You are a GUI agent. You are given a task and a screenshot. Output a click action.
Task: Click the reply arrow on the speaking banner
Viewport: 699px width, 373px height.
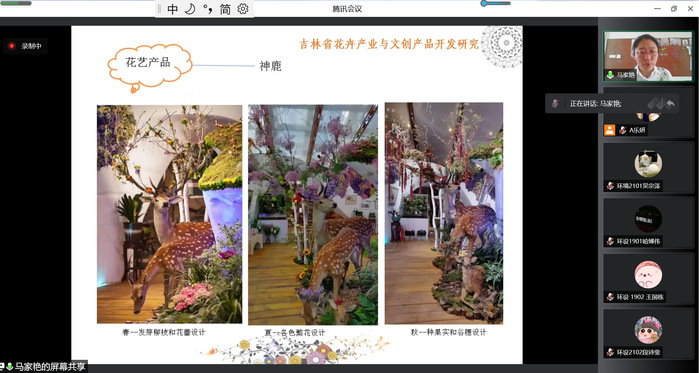[x=670, y=104]
